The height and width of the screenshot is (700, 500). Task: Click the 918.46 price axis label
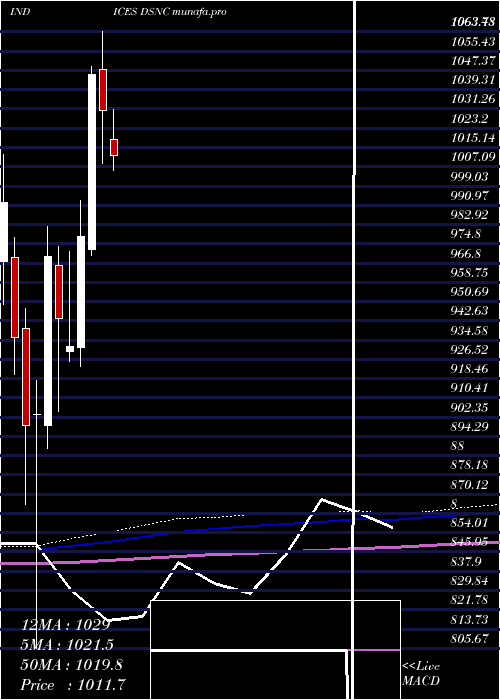470,369
